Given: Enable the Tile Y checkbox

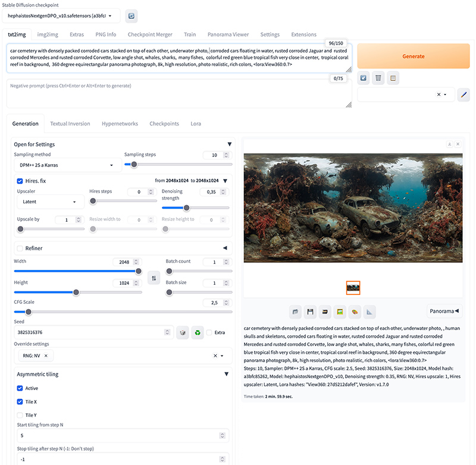Looking at the screenshot, I should click(x=20, y=415).
